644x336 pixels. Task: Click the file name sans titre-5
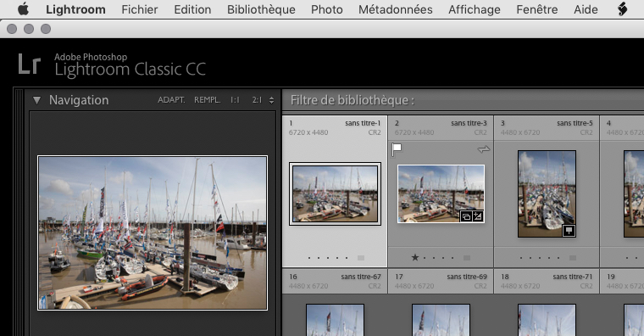point(575,123)
